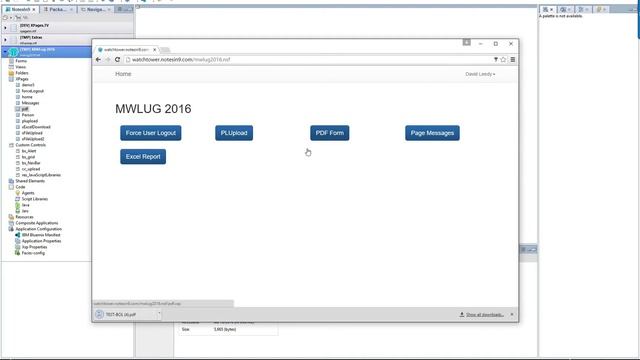Click the PLUpload button

coord(234,133)
